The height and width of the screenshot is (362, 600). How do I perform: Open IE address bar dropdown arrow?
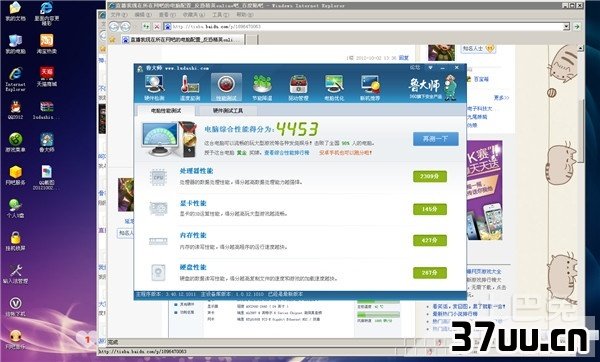(566, 26)
